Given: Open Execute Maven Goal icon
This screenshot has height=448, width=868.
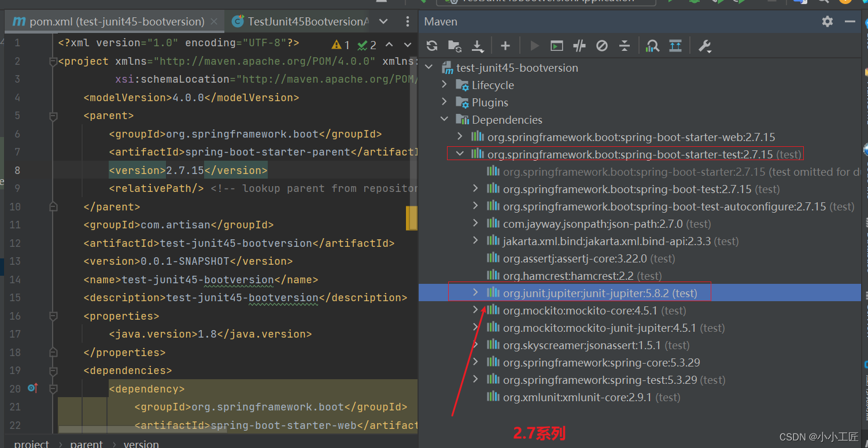Looking at the screenshot, I should coord(556,46).
